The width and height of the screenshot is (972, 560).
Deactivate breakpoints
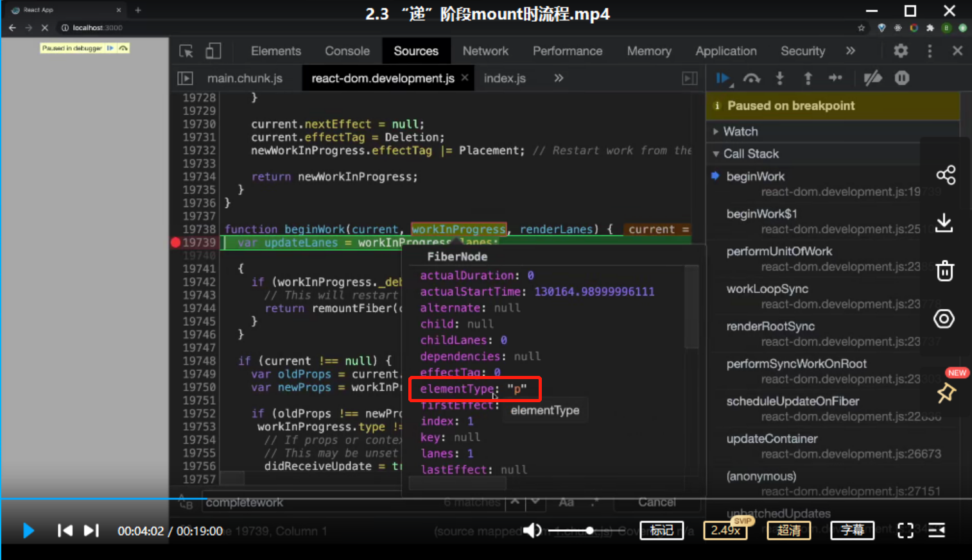872,78
